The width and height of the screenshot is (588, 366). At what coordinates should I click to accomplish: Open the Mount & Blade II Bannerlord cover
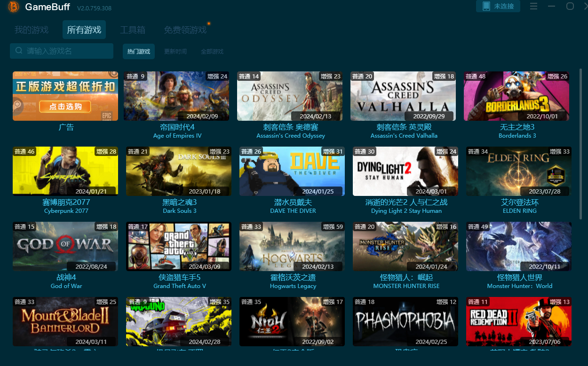point(65,322)
